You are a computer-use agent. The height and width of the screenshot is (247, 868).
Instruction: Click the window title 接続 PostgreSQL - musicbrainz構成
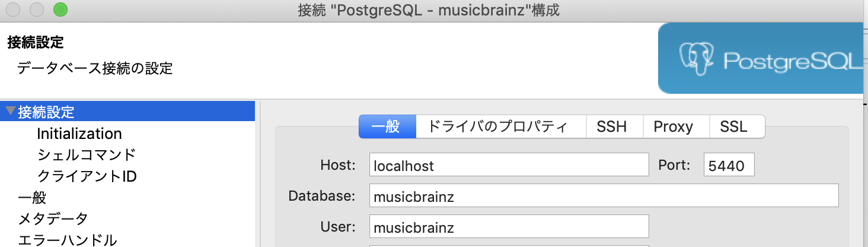(428, 11)
